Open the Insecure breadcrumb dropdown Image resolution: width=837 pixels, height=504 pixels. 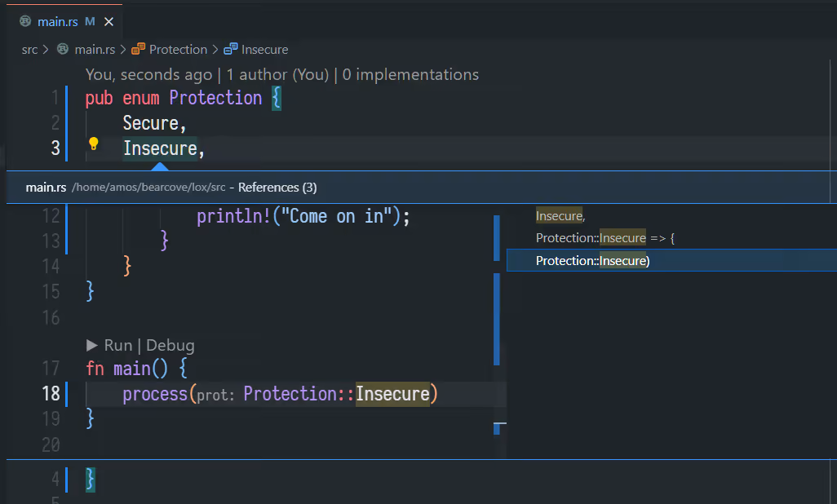pos(264,50)
